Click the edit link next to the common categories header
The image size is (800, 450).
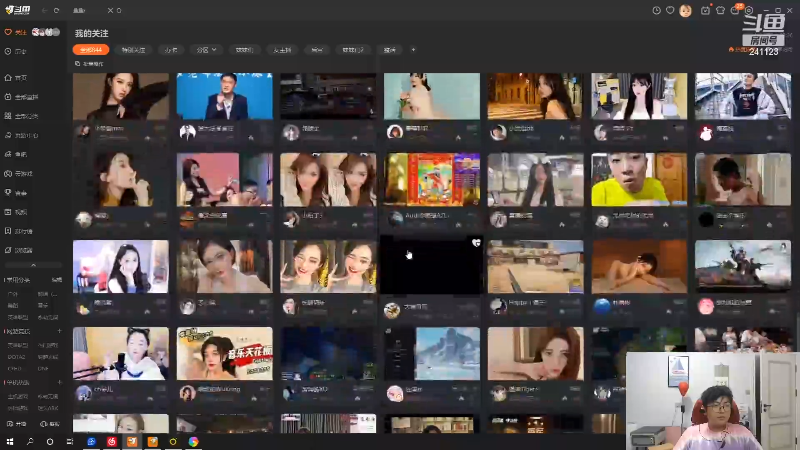pyautogui.click(x=57, y=280)
